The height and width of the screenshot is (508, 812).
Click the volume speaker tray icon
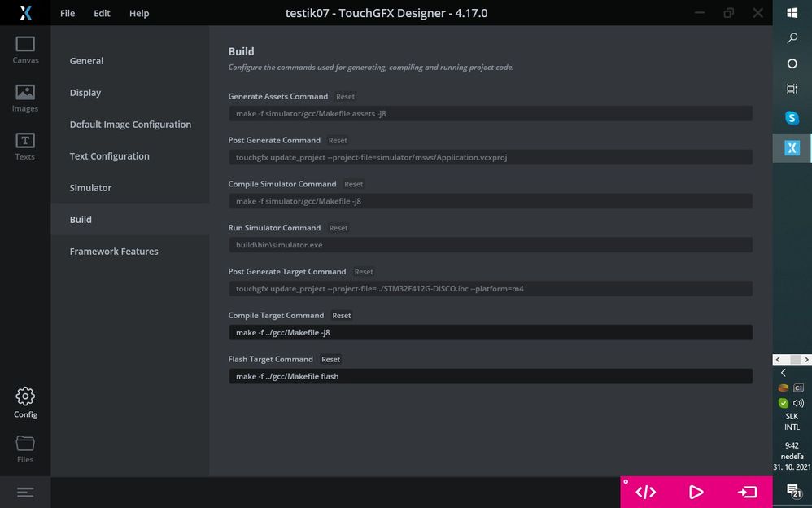[798, 403]
